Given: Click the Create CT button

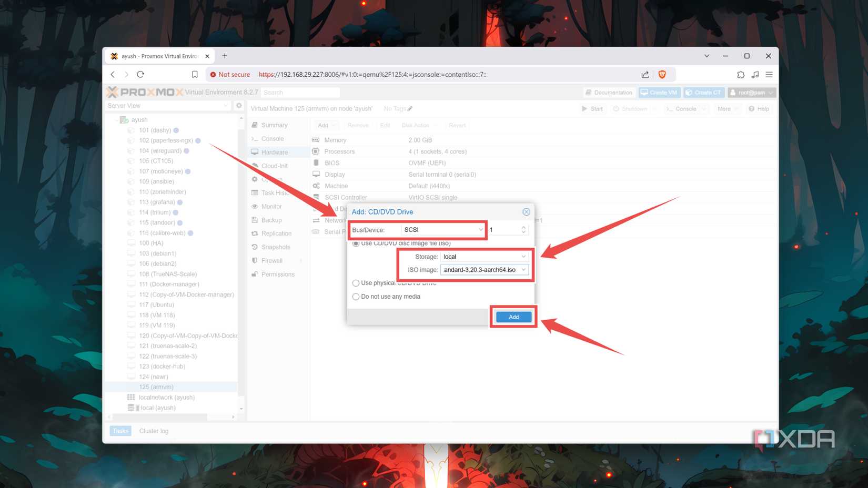Looking at the screenshot, I should point(703,93).
